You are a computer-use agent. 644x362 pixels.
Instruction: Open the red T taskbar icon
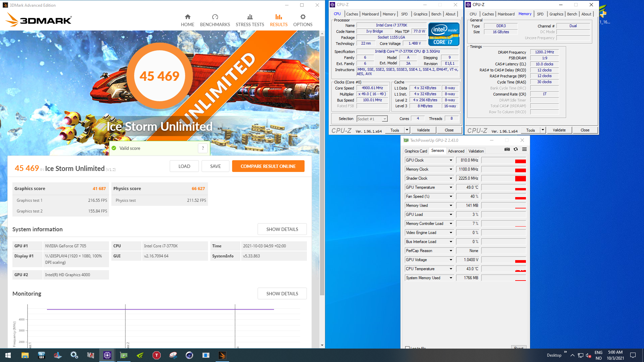tap(157, 355)
